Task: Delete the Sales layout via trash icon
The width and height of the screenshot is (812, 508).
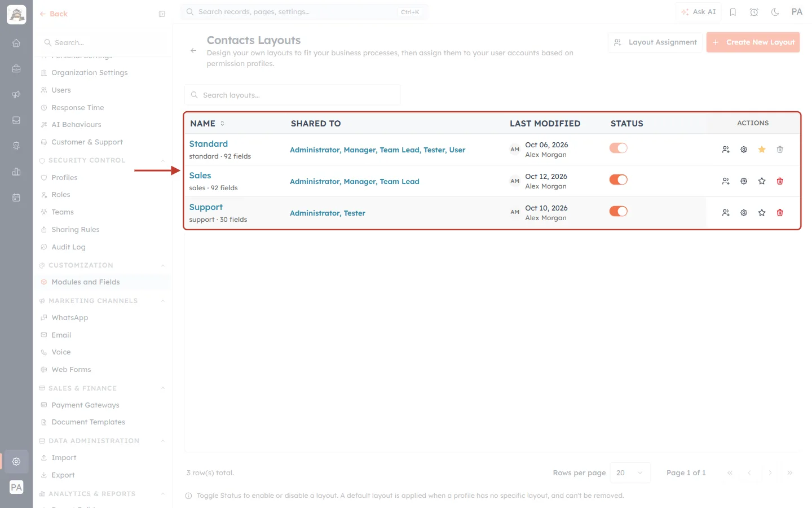Action: pos(780,181)
